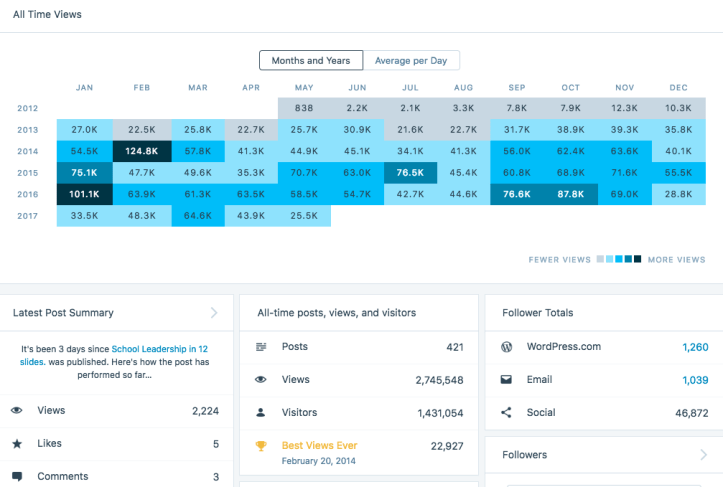Image resolution: width=723 pixels, height=487 pixels.
Task: Select the January 2016 cell 101.1K
Action: pyautogui.click(x=85, y=194)
